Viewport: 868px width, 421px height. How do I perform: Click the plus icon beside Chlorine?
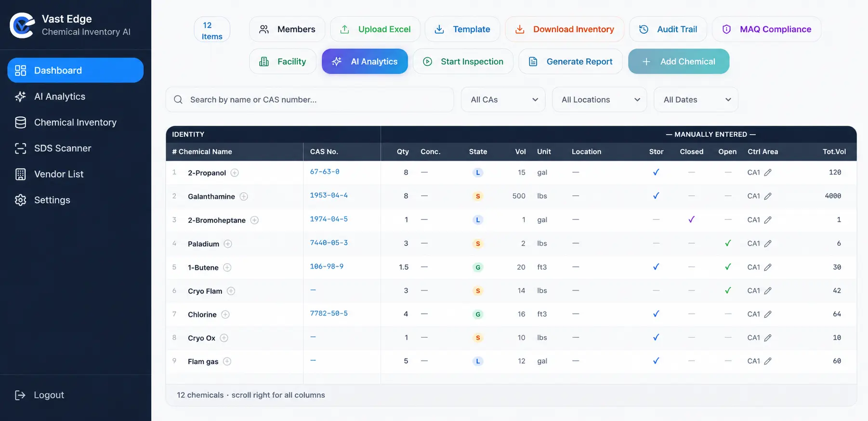tap(225, 314)
